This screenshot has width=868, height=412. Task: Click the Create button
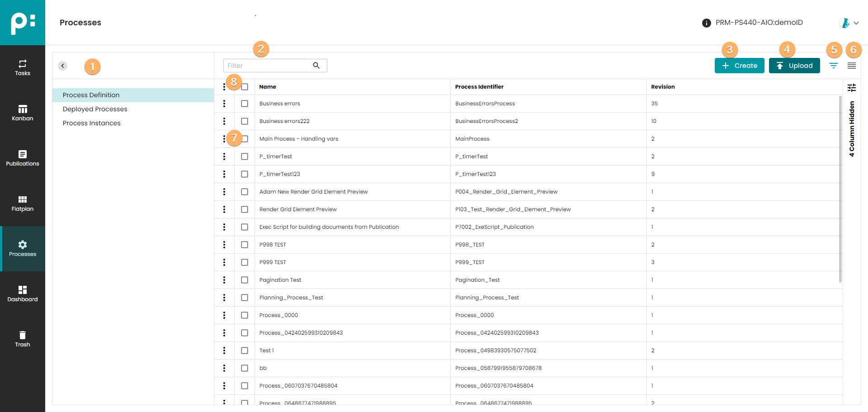pyautogui.click(x=739, y=66)
